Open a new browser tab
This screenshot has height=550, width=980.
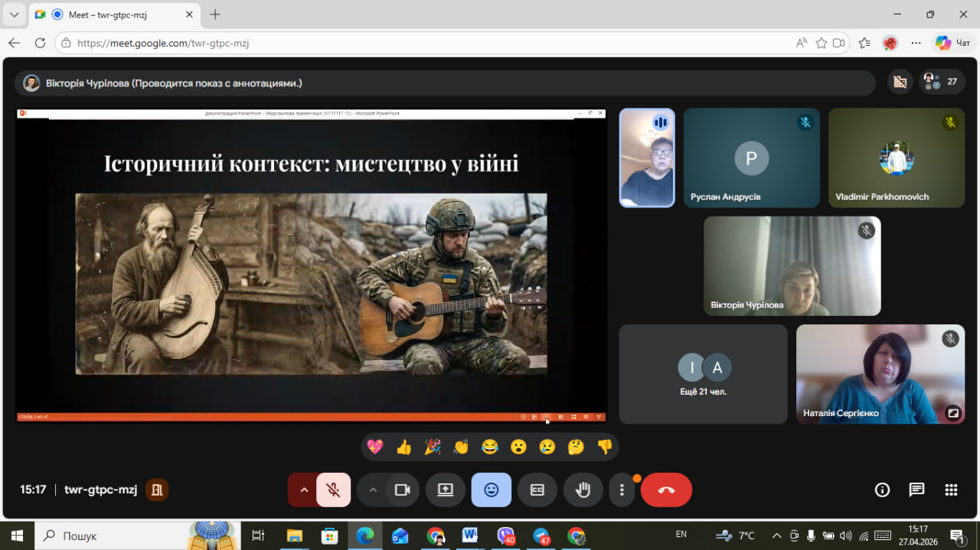[215, 15]
